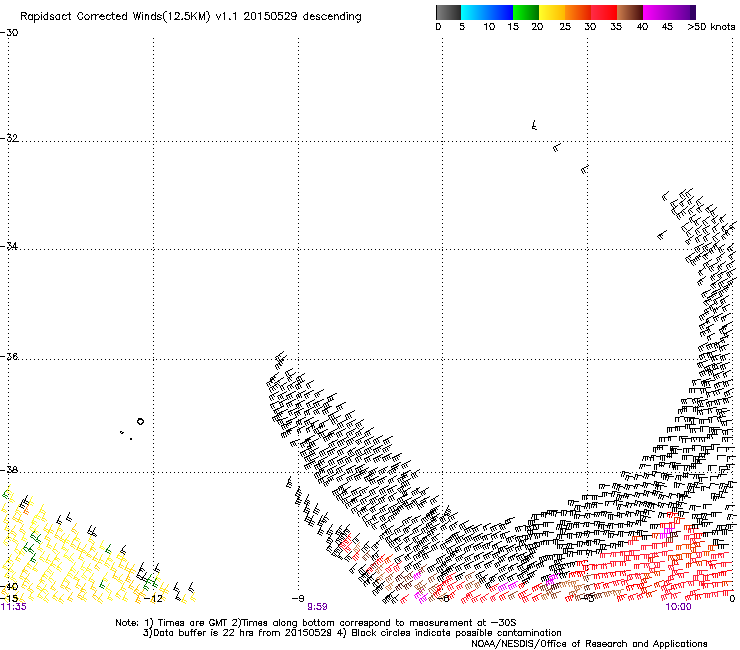Click the black contamination circle marker

[140, 421]
